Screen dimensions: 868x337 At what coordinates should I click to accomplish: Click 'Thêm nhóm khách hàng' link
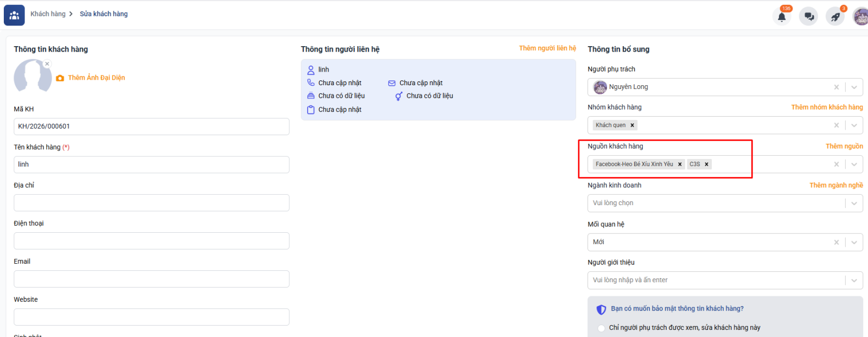826,107
